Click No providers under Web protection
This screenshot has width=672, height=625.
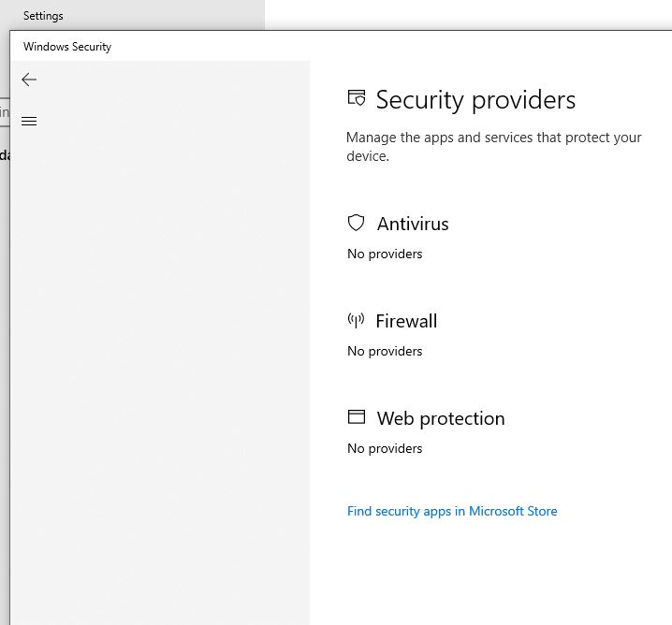point(385,448)
